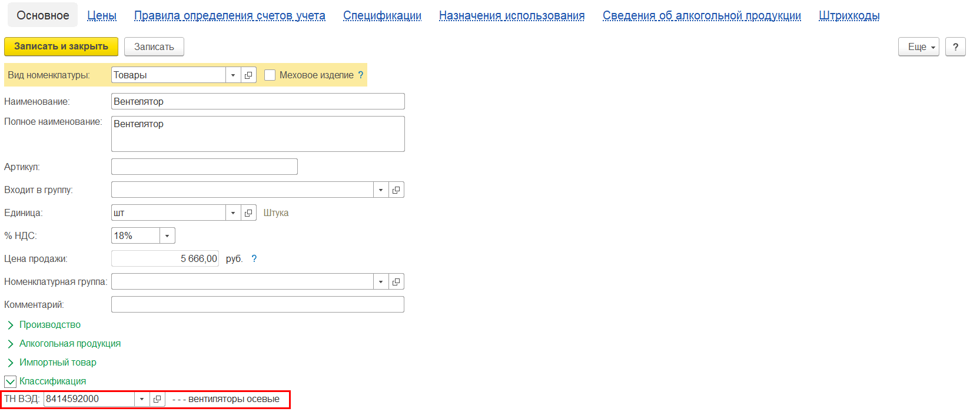Viewport: 980px width, 415px height.
Task: Click into the Артикул input field
Action: pyautogui.click(x=204, y=167)
